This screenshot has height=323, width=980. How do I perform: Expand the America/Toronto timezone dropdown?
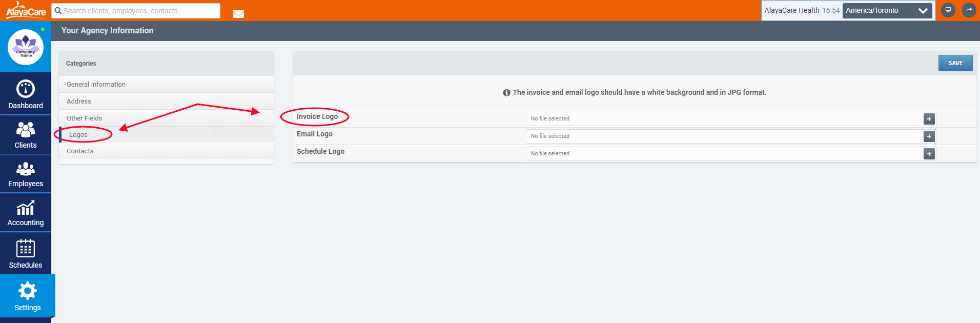[887, 11]
